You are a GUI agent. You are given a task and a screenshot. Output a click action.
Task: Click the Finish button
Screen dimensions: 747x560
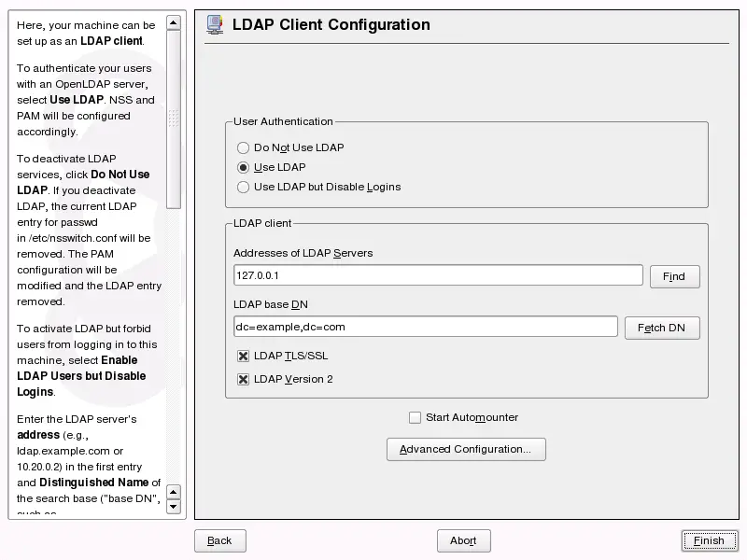709,540
